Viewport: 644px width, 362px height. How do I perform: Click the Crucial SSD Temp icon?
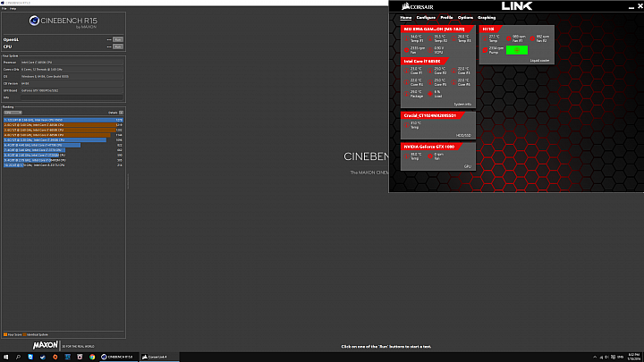(x=407, y=125)
